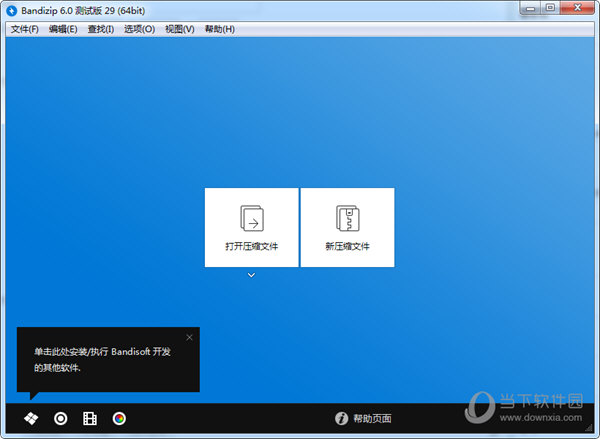The image size is (600, 439).
Task: Click the info icon beside 帮助页面
Action: (341, 418)
